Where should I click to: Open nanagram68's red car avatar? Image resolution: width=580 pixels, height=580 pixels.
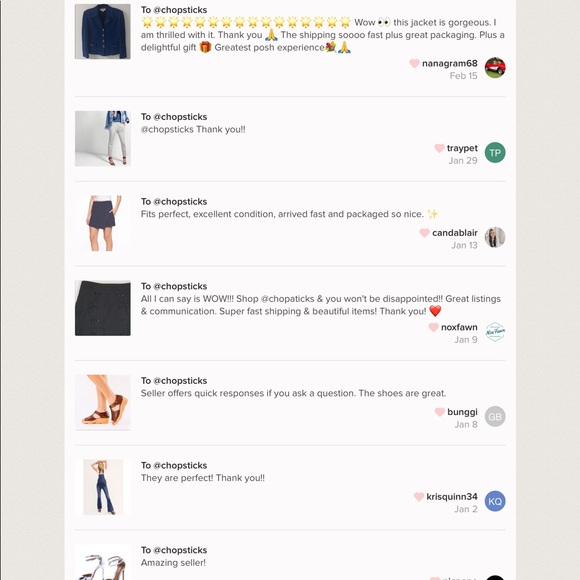(x=495, y=68)
